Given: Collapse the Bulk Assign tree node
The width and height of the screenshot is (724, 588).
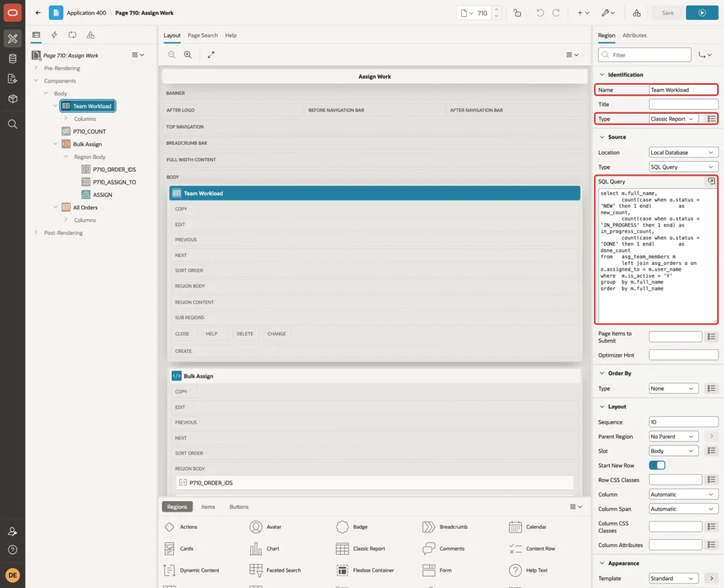Looking at the screenshot, I should coord(56,144).
